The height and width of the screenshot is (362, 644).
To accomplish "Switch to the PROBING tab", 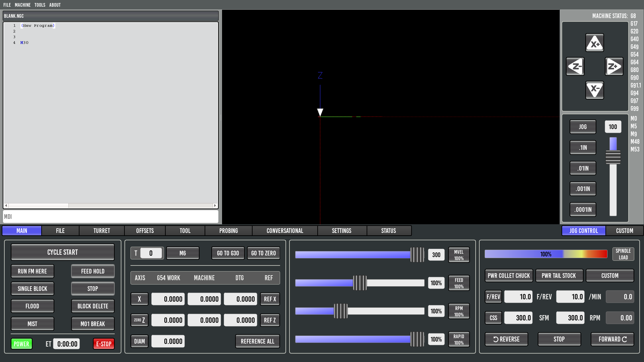I will click(x=228, y=231).
